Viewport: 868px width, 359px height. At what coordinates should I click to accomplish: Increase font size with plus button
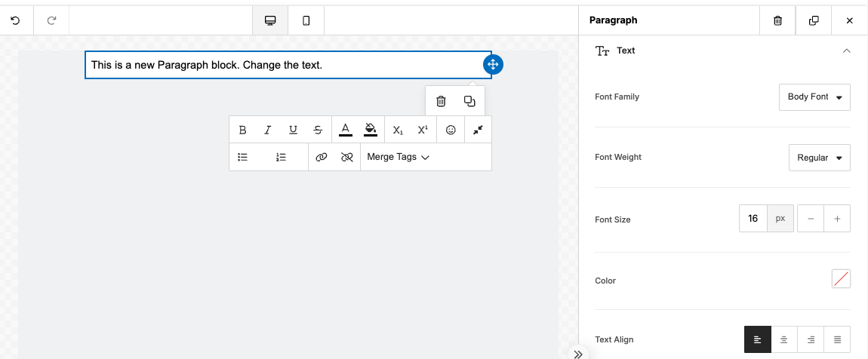point(838,219)
